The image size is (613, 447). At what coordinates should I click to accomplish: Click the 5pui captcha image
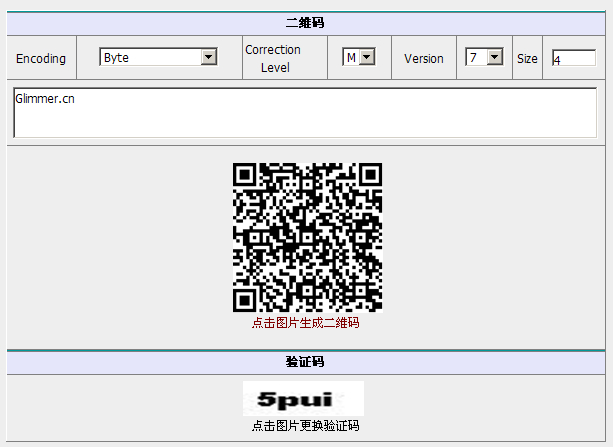303,399
